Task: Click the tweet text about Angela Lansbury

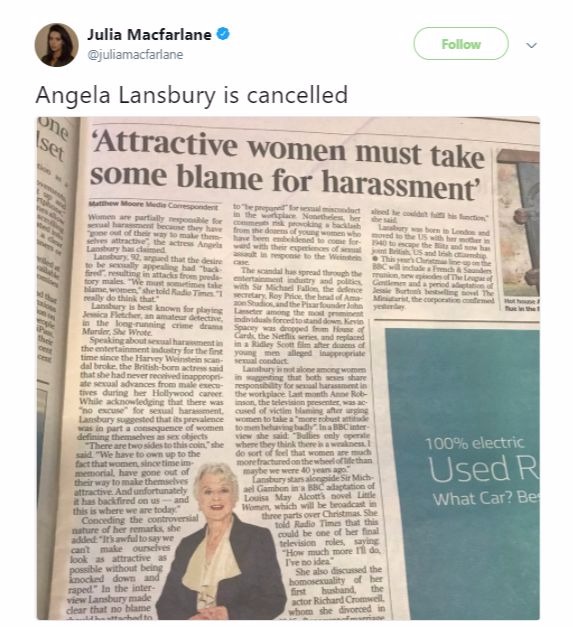Action: (192, 95)
